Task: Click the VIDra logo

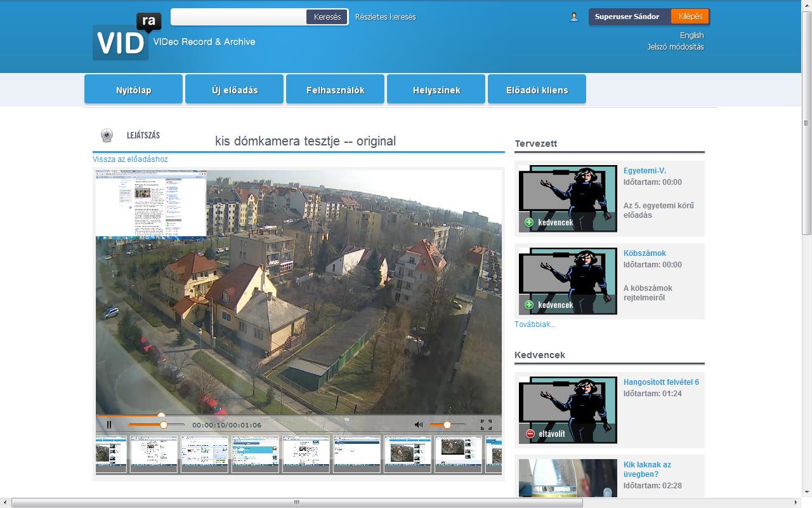Action: 127,37
